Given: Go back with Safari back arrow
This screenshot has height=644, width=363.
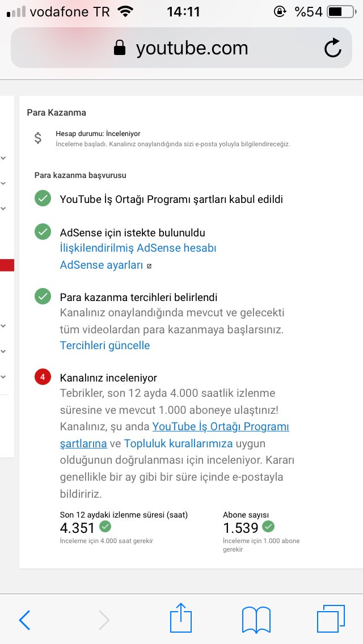Looking at the screenshot, I should point(24,620).
